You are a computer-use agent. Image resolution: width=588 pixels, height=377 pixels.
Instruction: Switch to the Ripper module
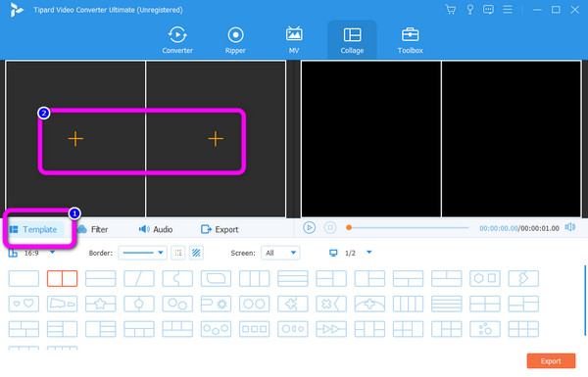[x=235, y=40]
